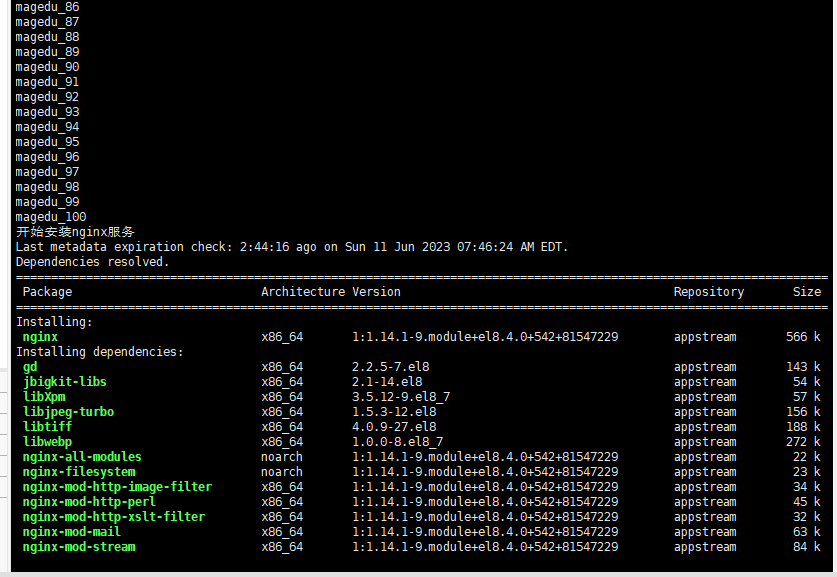Click the nginx-all-modules package name
This screenshot has width=837, height=577.
(x=82, y=457)
